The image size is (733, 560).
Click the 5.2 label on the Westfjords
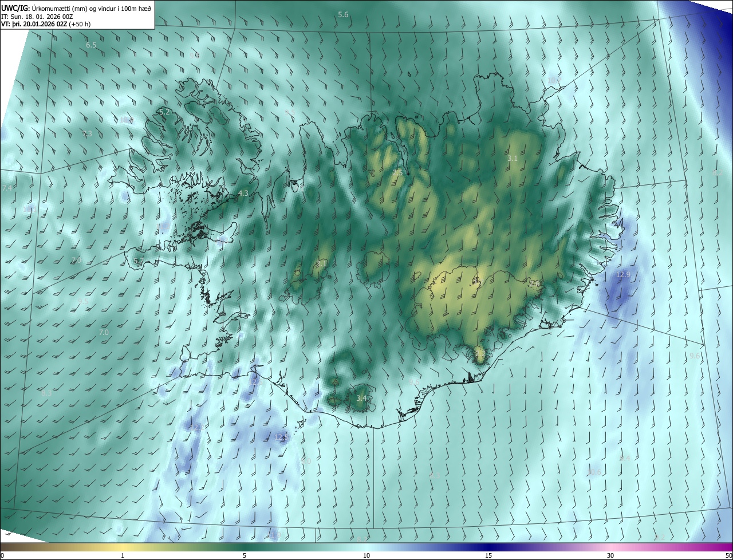click(x=164, y=112)
